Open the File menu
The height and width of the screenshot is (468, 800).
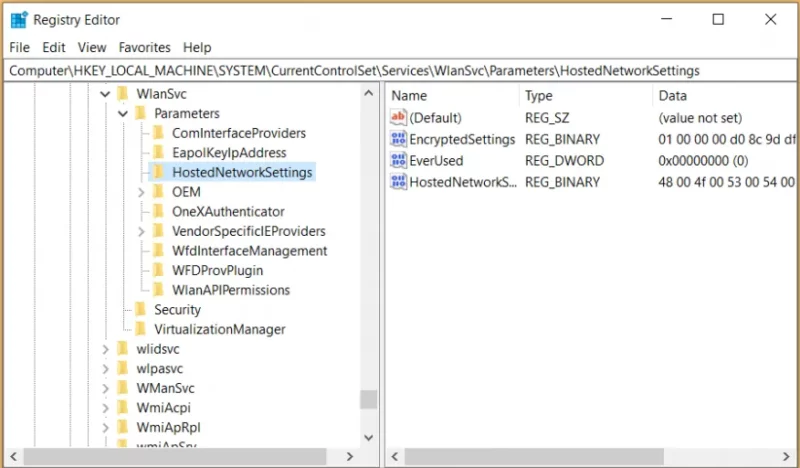(x=19, y=47)
